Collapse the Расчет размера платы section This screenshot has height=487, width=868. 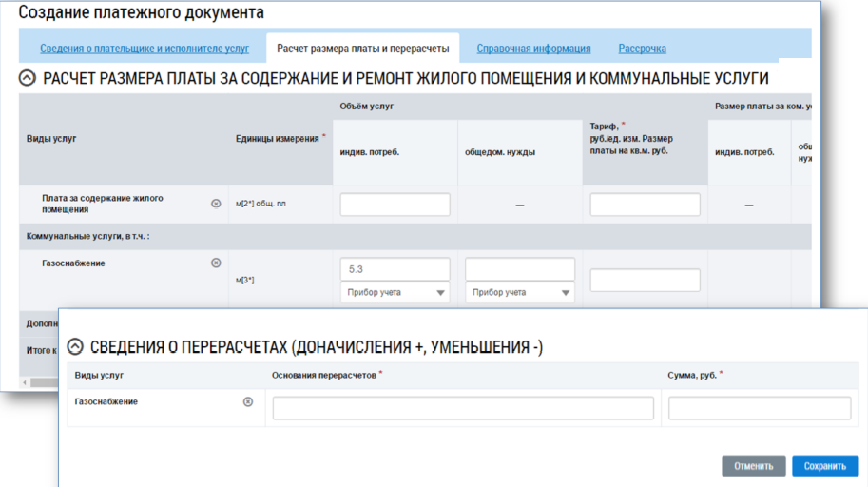point(28,78)
